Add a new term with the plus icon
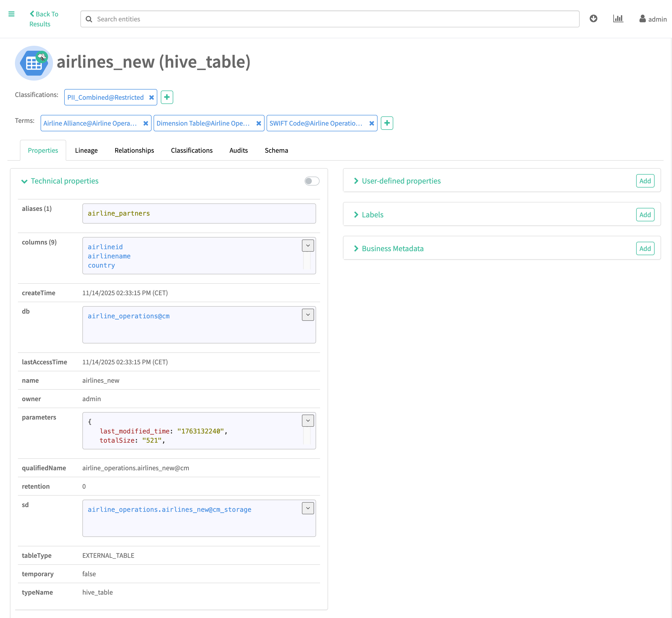 point(387,123)
